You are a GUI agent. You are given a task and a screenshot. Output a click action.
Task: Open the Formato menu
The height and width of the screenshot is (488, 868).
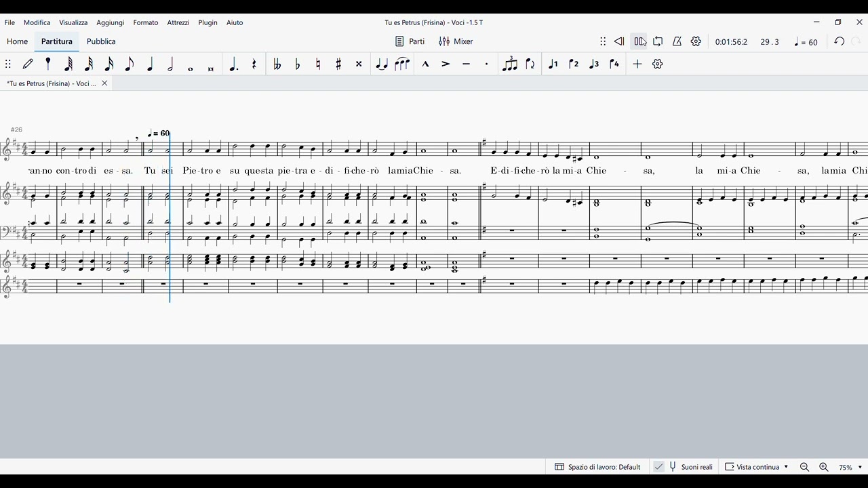[146, 22]
